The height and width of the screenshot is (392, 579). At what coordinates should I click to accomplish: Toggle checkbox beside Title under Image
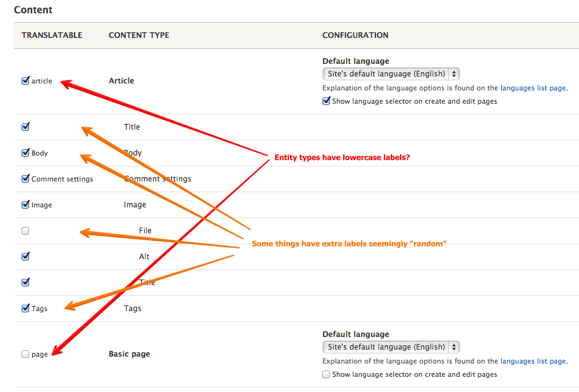[25, 282]
